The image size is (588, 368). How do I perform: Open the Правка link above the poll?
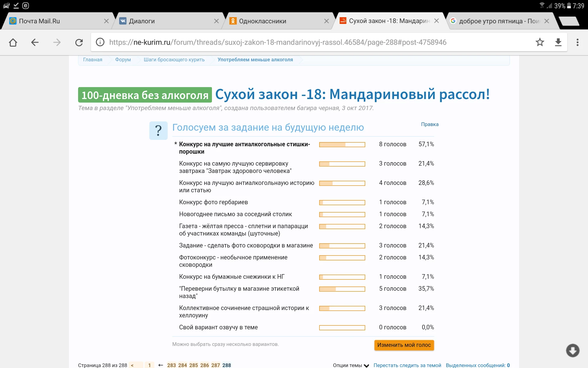click(430, 124)
